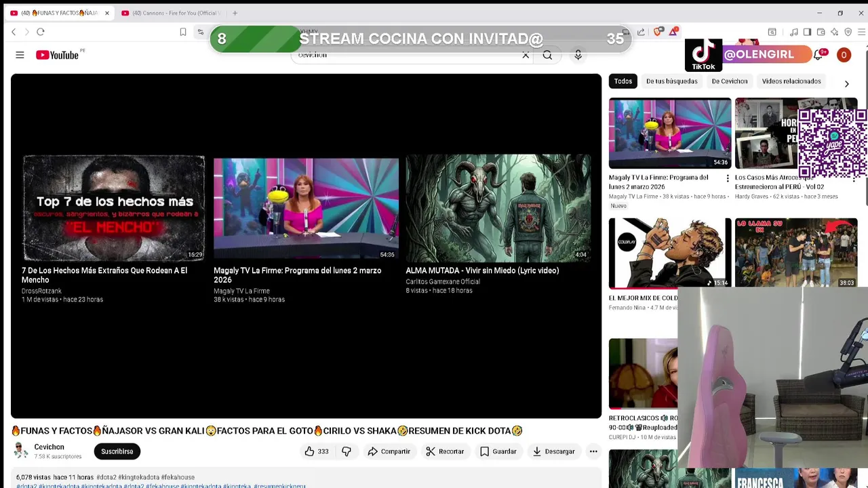
Task: Play El Mencho end-screen video thumbnail
Action: tap(113, 208)
